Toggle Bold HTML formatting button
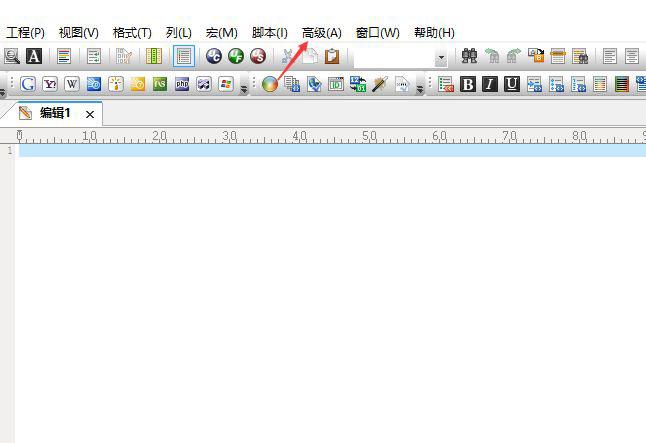 (468, 85)
